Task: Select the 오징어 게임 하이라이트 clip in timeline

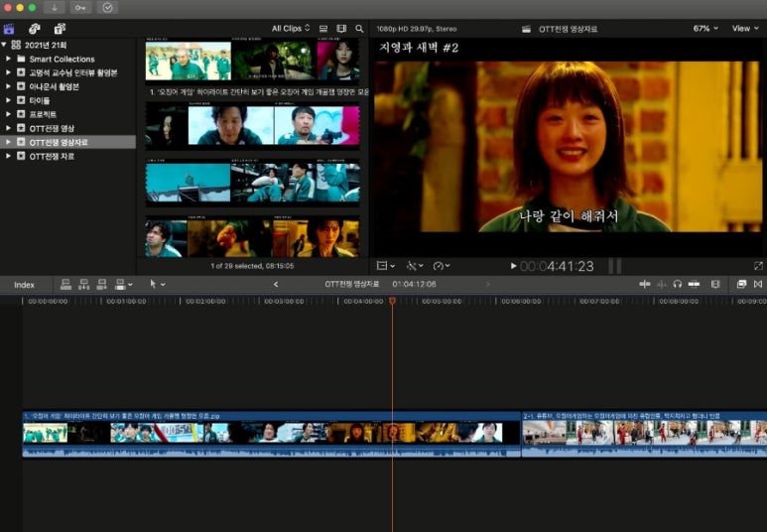Action: tap(272, 434)
